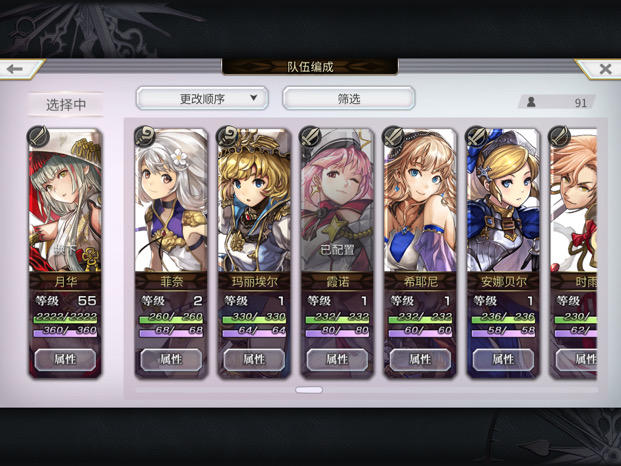Viewport: 621px width, 466px height.
Task: Go back with the left arrow icon
Action: tap(15, 69)
